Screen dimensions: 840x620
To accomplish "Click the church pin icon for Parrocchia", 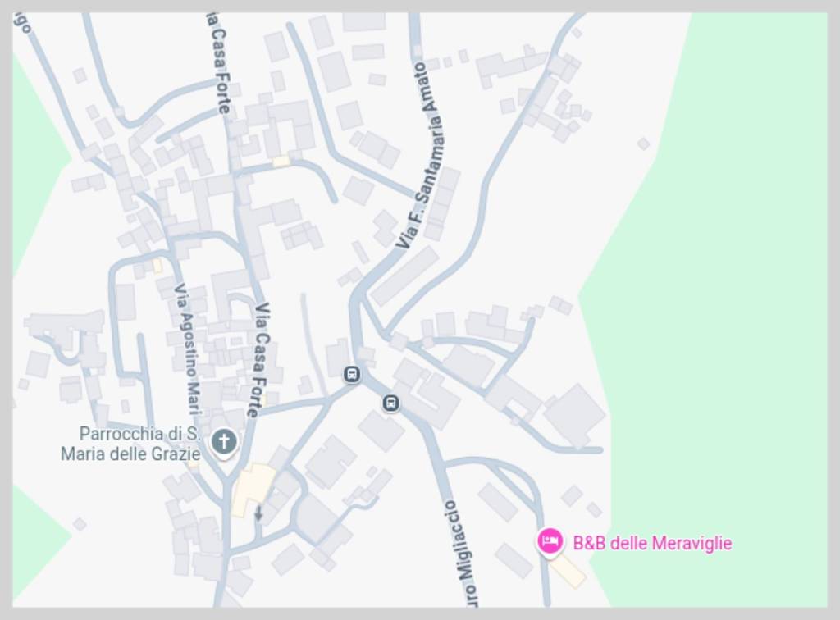I will (224, 443).
